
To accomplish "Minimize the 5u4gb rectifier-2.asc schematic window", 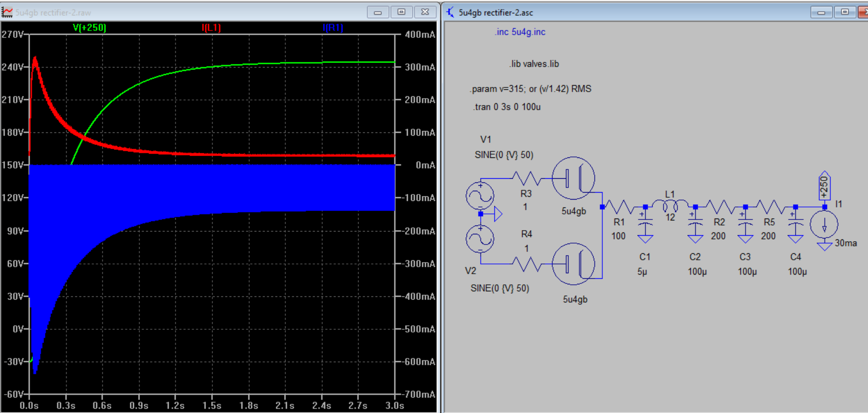I will 821,12.
